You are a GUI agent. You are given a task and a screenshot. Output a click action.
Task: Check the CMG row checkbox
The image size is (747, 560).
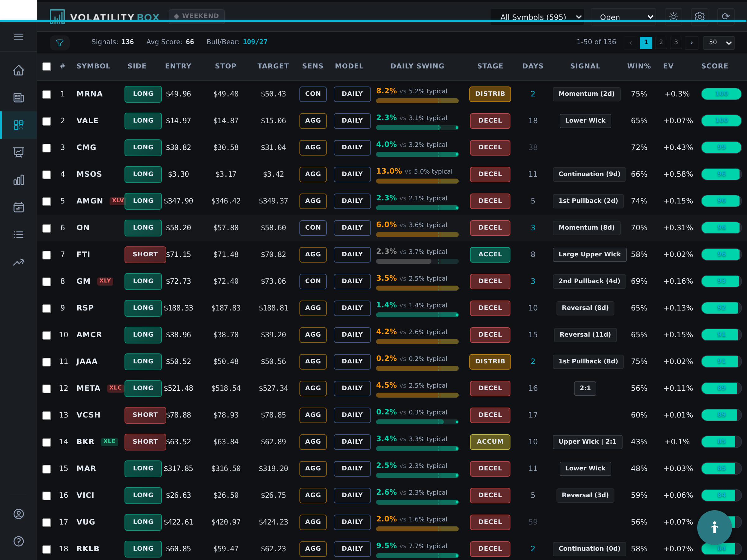coord(47,148)
